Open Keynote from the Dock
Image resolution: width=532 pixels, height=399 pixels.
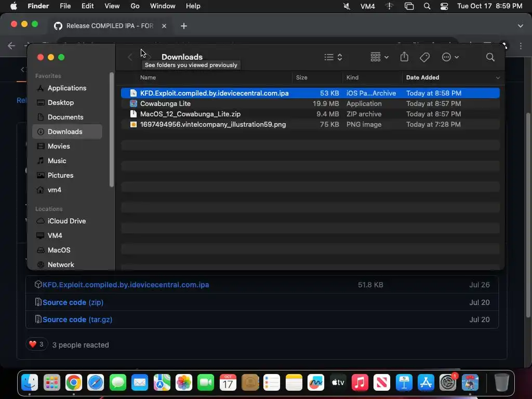click(x=404, y=382)
